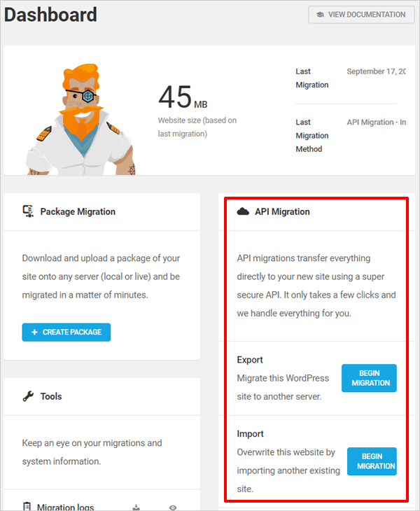The height and width of the screenshot is (511, 420).
Task: Click the "Overwrite this website" description
Action: click(288, 470)
